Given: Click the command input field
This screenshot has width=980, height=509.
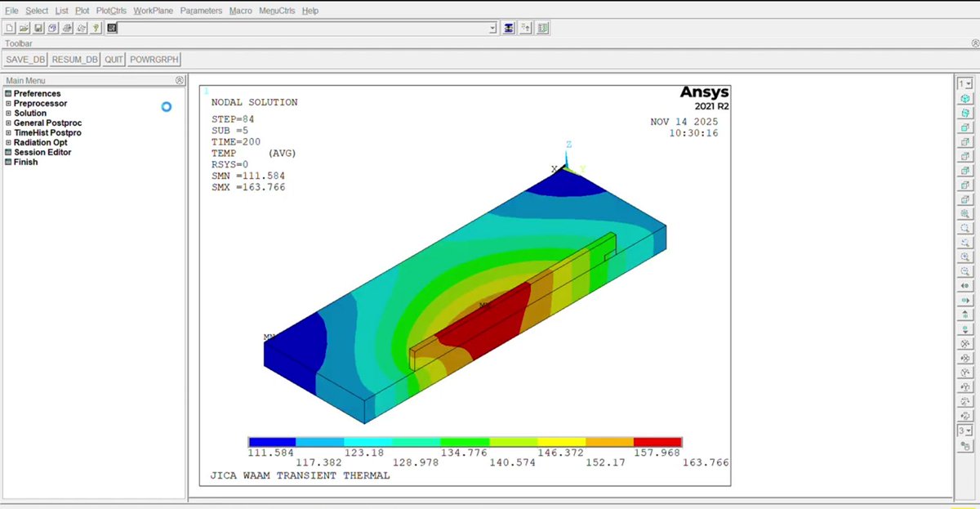Looking at the screenshot, I should point(303,28).
